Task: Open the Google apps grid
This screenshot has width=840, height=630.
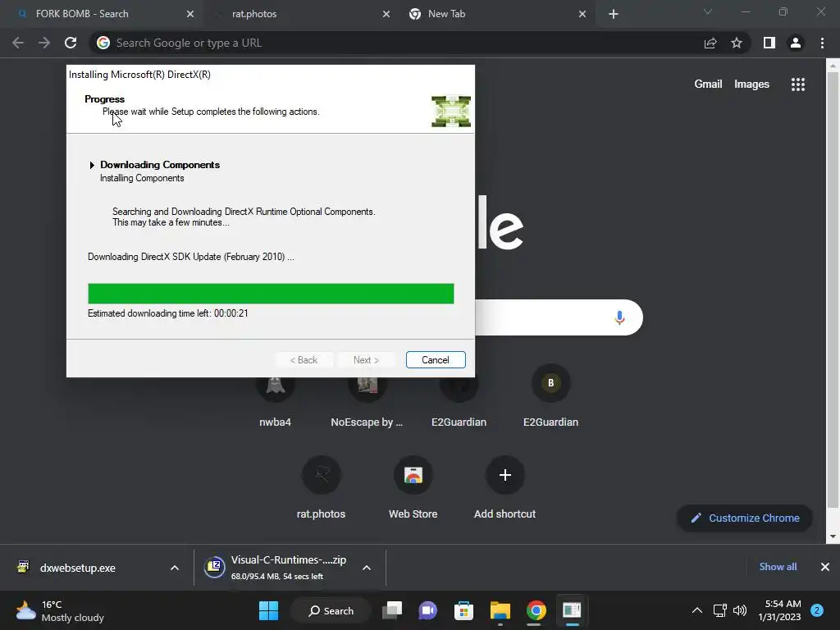Action: (x=798, y=84)
